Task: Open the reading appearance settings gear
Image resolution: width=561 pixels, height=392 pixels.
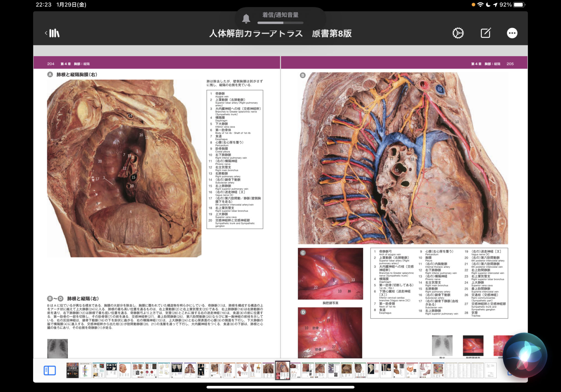Action: pyautogui.click(x=458, y=33)
